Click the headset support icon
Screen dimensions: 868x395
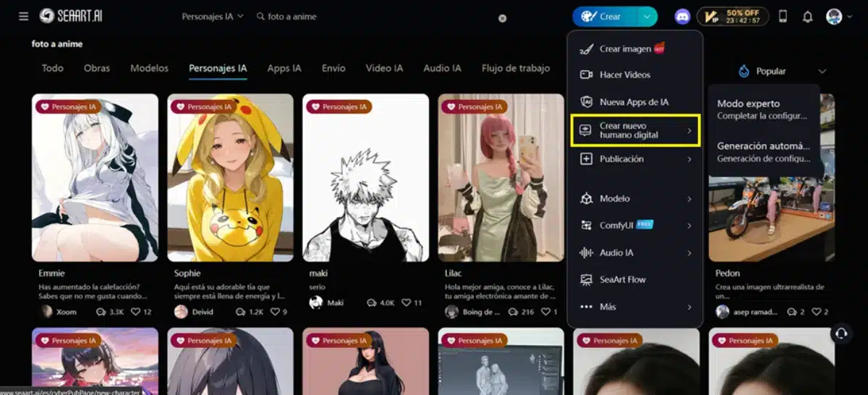point(841,333)
